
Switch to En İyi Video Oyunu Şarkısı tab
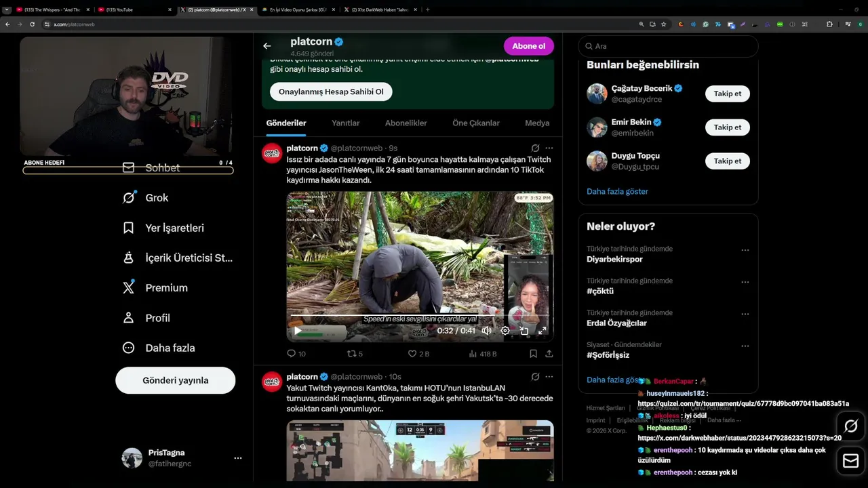click(298, 9)
